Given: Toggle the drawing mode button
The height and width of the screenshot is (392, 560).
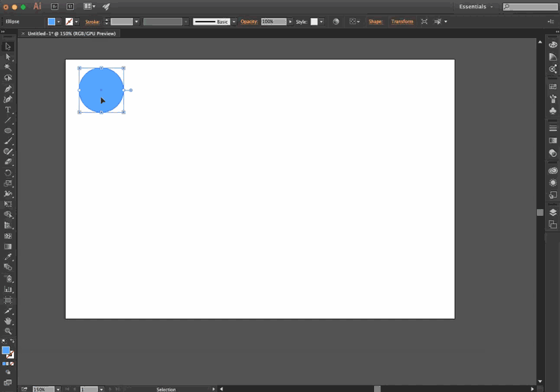Looking at the screenshot, I should pyautogui.click(x=8, y=373).
